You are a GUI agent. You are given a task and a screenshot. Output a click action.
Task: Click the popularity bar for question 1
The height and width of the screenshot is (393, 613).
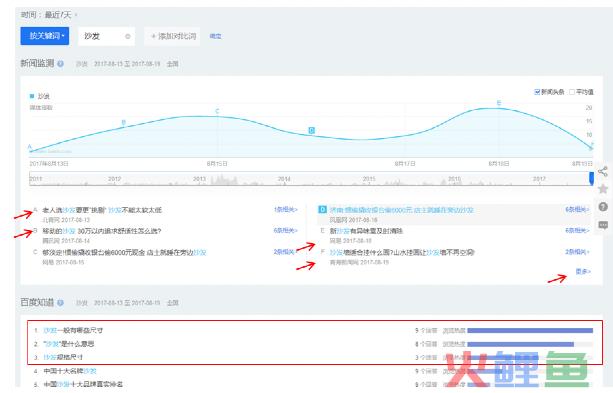click(530, 331)
